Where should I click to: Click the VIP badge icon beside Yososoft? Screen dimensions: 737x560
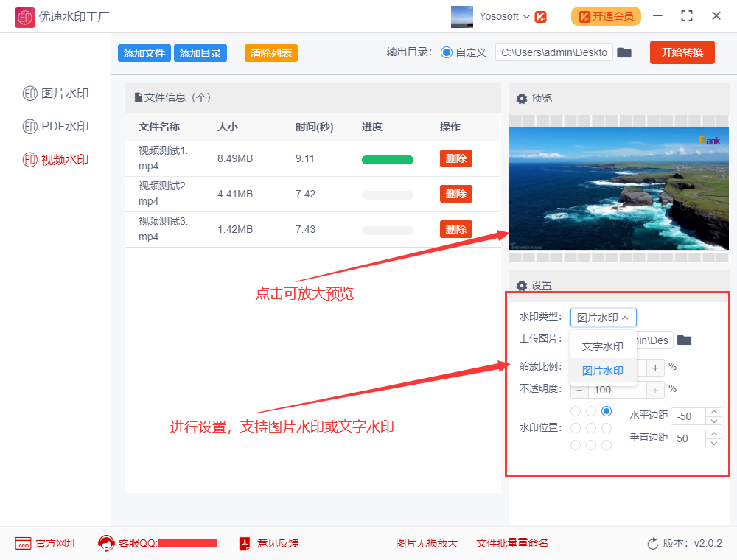(x=540, y=17)
